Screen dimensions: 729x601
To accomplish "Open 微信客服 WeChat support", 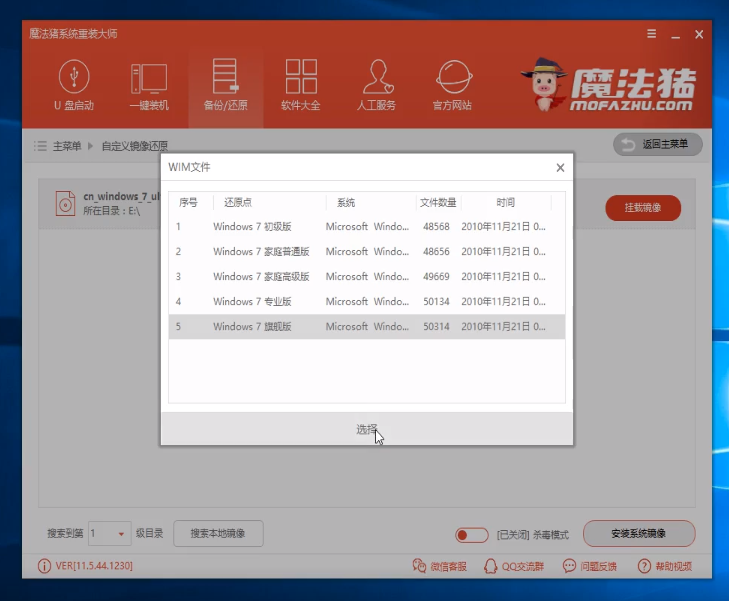I will [x=441, y=566].
